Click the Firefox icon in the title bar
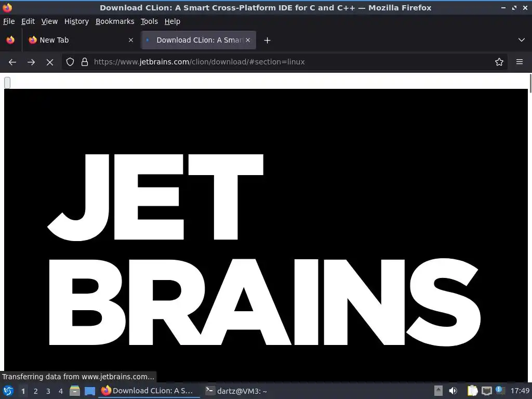The image size is (532, 399). [x=7, y=7]
